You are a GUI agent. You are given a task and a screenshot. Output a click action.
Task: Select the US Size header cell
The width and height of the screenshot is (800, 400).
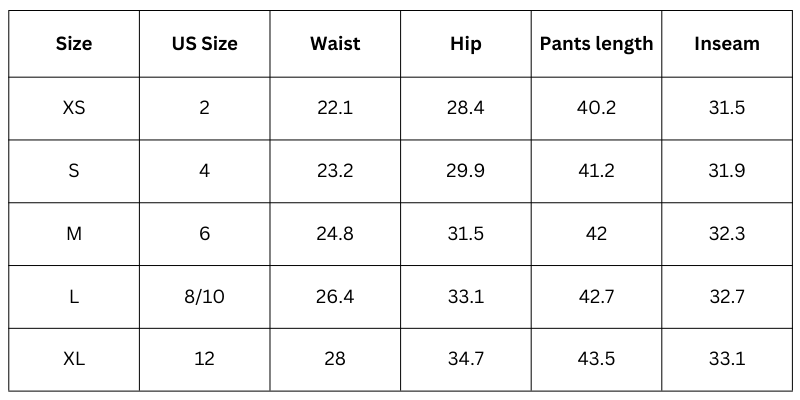204,44
